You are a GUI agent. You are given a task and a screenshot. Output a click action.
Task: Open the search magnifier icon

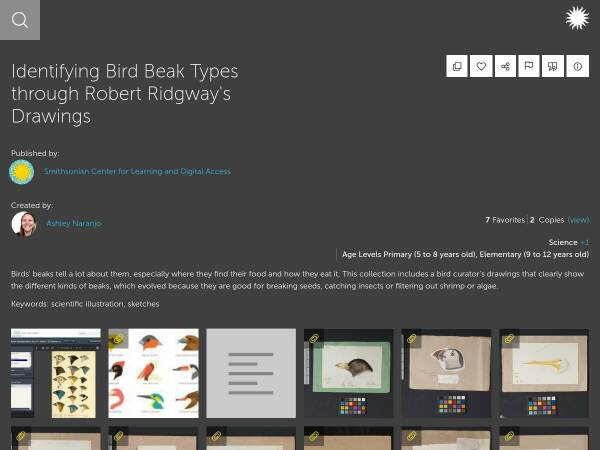click(x=20, y=20)
